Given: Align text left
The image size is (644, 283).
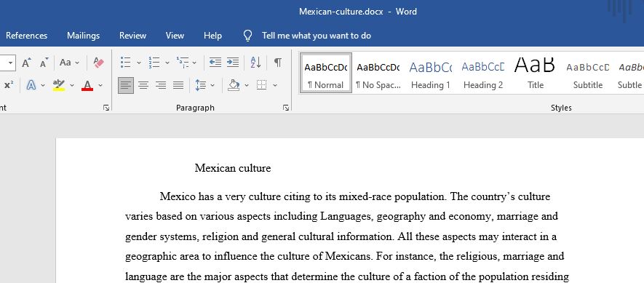Looking at the screenshot, I should (x=126, y=85).
